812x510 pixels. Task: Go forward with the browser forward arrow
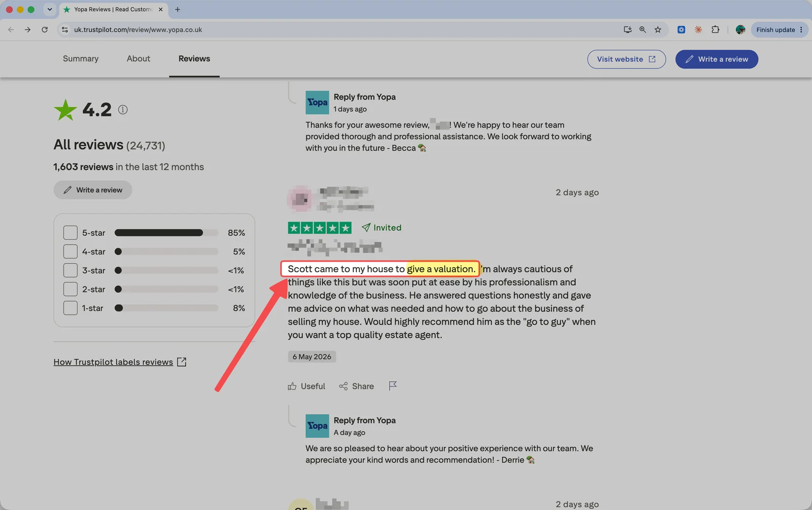click(27, 29)
